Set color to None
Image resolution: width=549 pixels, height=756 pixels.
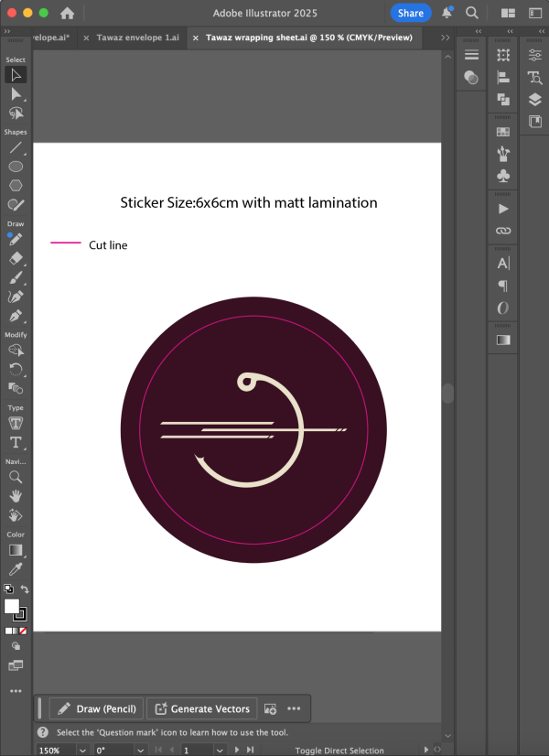(23, 631)
